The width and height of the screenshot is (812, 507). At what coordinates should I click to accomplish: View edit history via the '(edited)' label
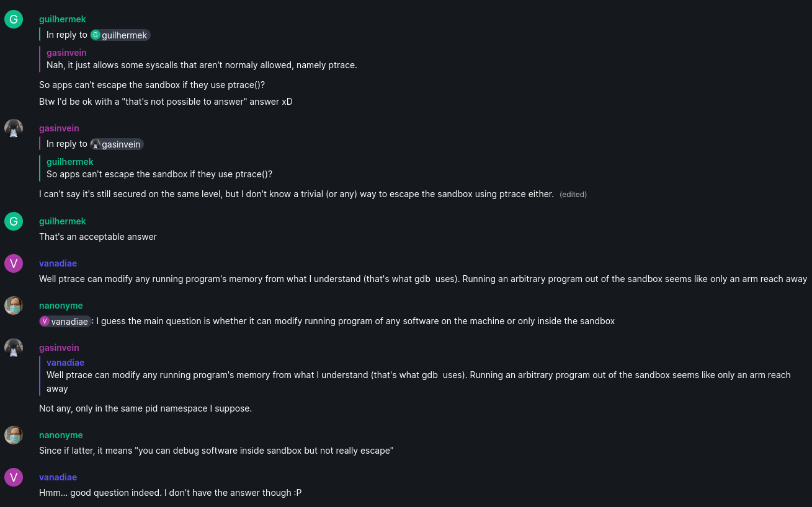(x=573, y=194)
